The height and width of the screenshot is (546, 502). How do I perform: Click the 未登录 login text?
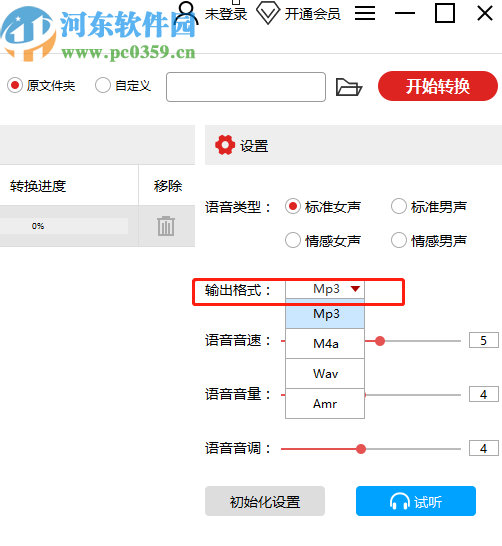[x=226, y=14]
